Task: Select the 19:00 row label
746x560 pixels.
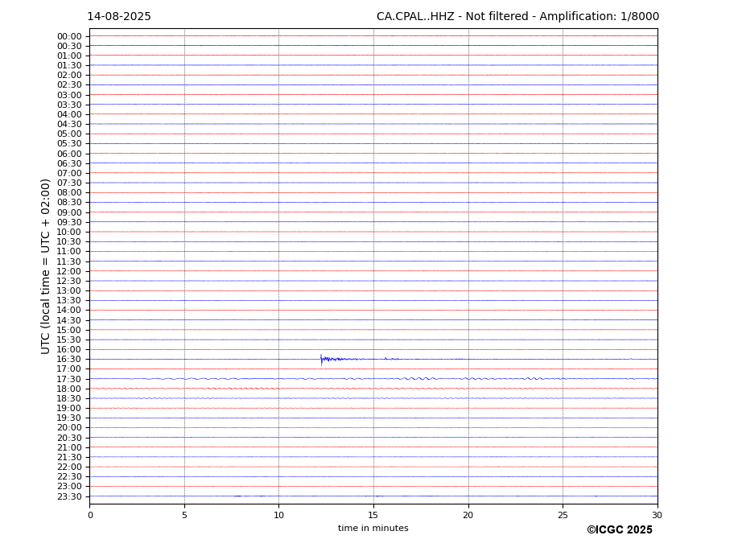Action: (x=69, y=409)
